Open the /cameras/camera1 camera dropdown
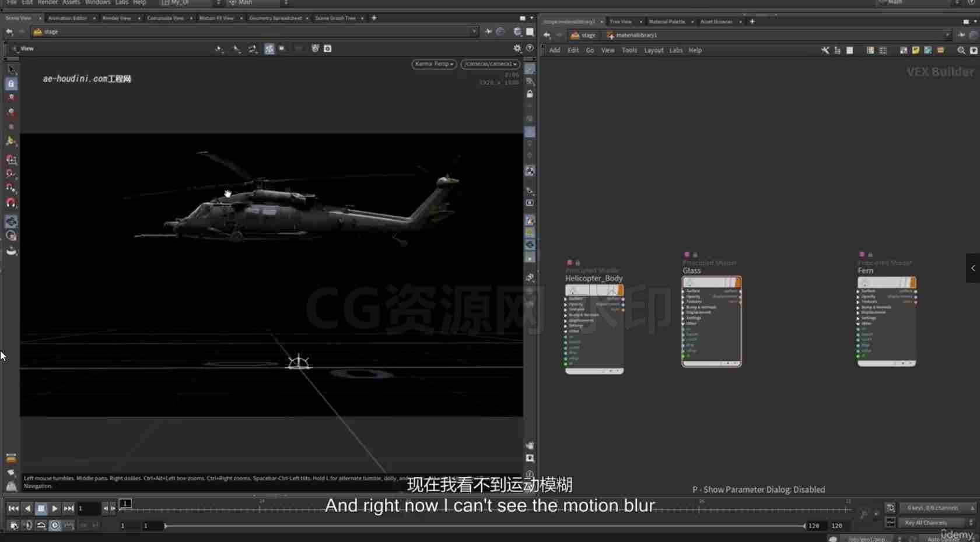The image size is (980, 542). (x=491, y=64)
